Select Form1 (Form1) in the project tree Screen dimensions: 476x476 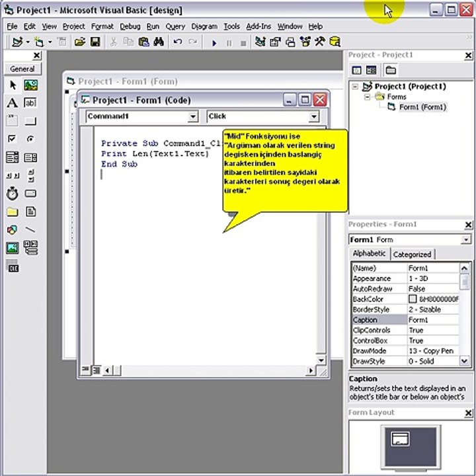pyautogui.click(x=422, y=107)
